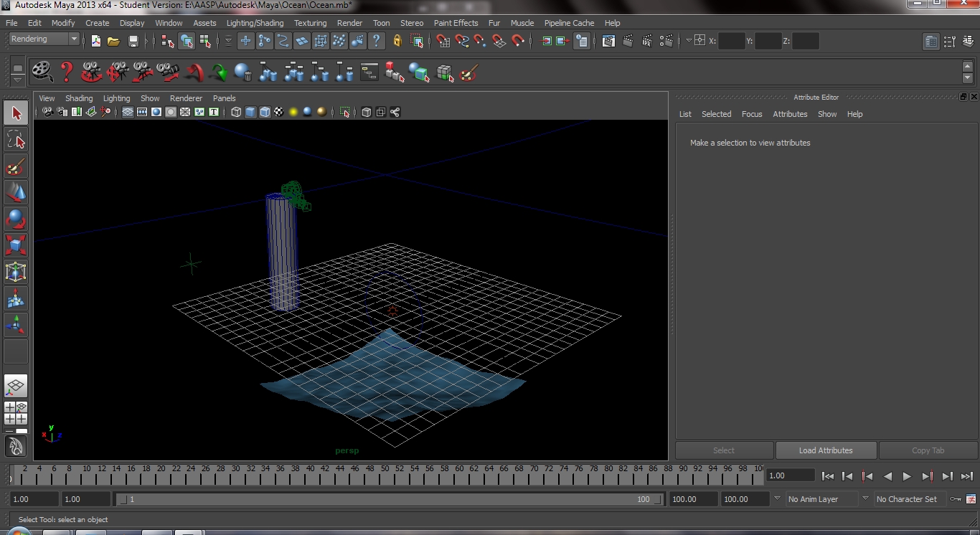
Task: Click the Select button in Attribute Editor
Action: click(724, 450)
